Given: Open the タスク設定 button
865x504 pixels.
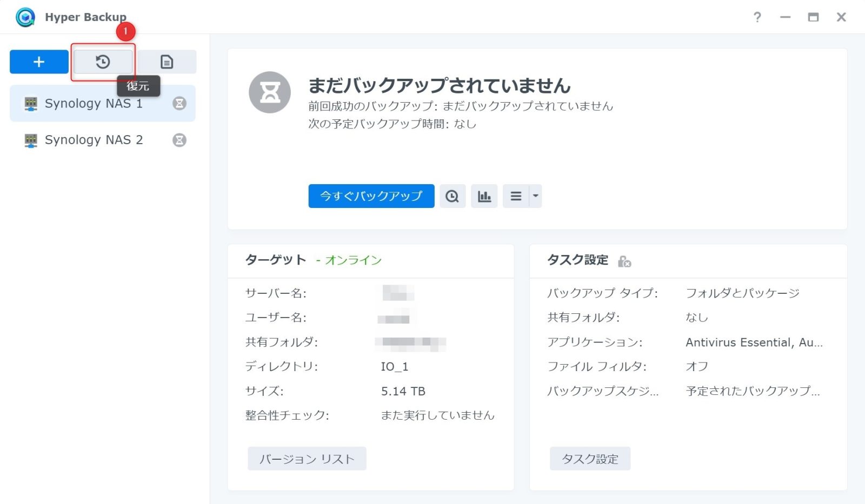Looking at the screenshot, I should (590, 459).
